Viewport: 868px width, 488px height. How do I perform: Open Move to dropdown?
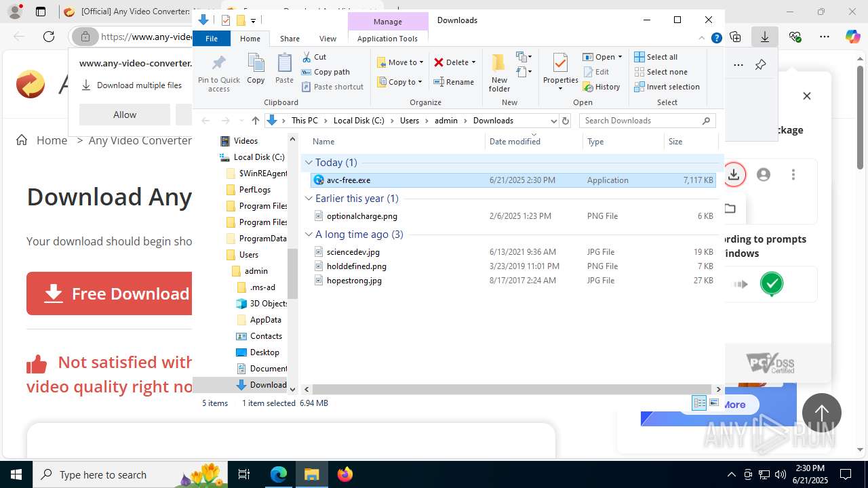pos(400,62)
